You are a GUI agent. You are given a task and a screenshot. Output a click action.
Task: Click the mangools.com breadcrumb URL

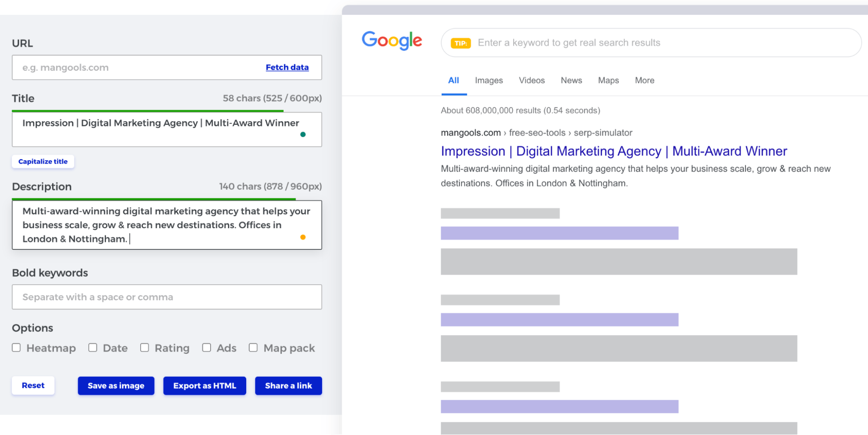[536, 133]
